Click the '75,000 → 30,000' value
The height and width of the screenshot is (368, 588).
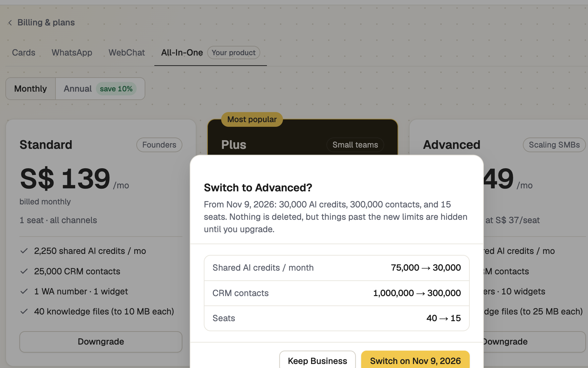pyautogui.click(x=426, y=268)
